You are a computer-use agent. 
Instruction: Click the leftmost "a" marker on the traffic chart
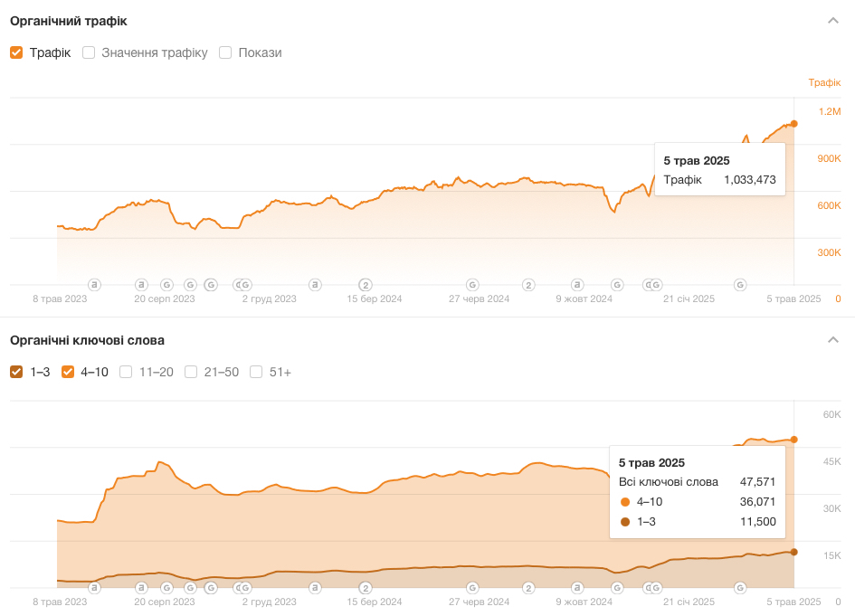click(x=94, y=284)
